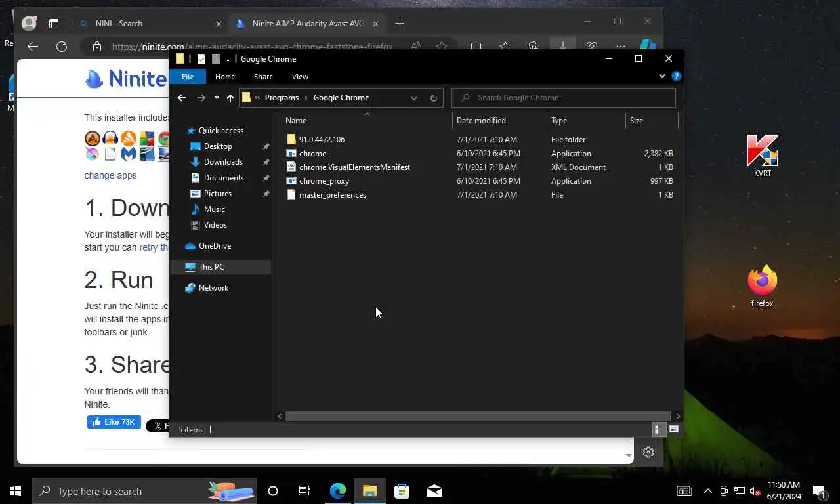Open the KVRT desktop shortcut

coord(763,156)
